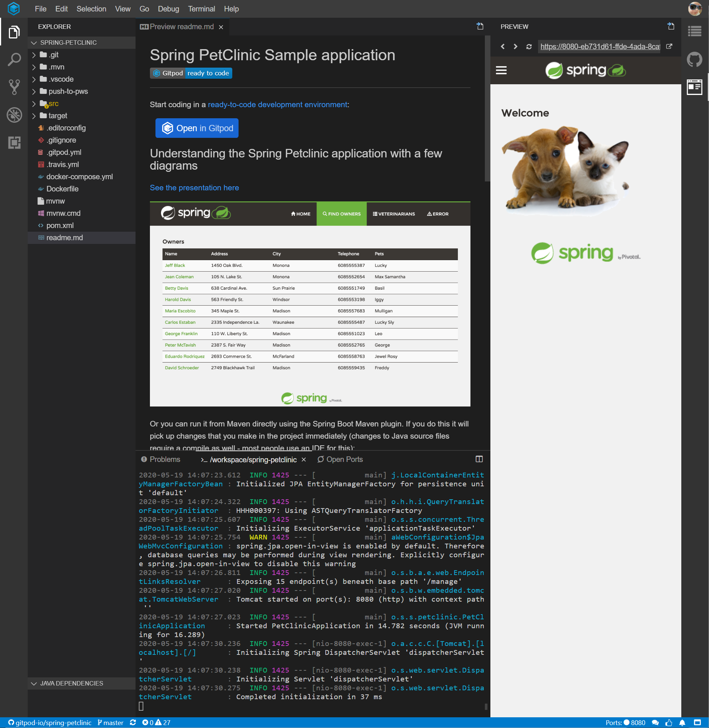Toggle the hamburger menu in Spring preview
709x728 pixels.
[x=501, y=70]
